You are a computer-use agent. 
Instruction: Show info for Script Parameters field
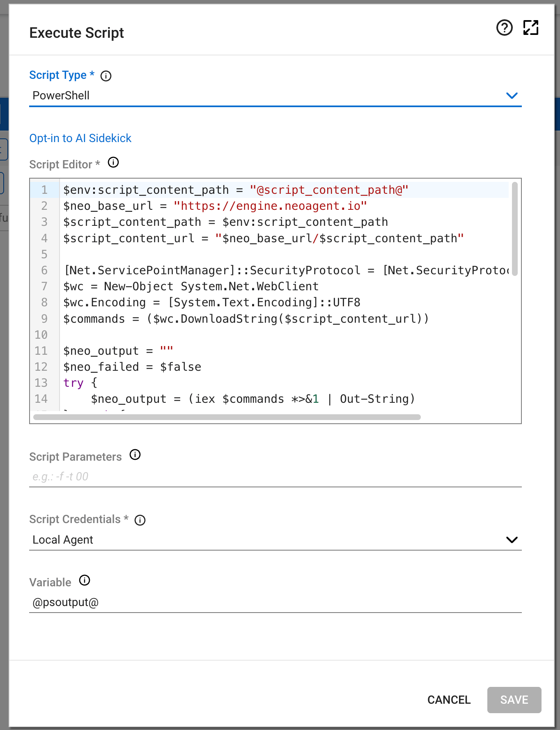pos(135,455)
